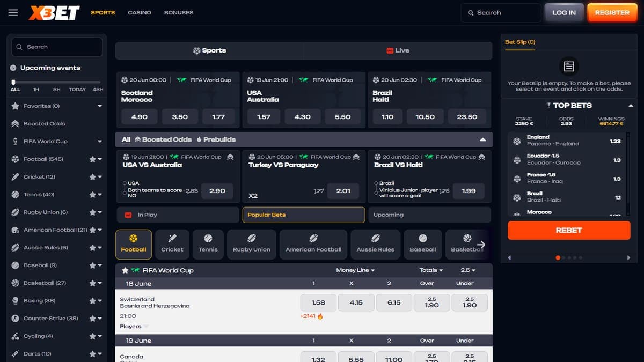Viewport: 644px width, 362px height.
Task: Go to next Top Bets slide arrow
Action: click(x=628, y=258)
